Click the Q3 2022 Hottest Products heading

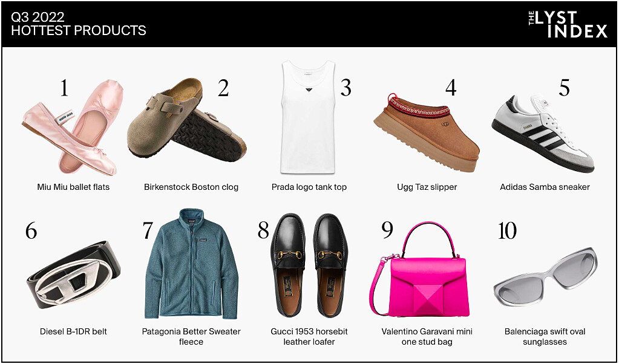(x=79, y=24)
